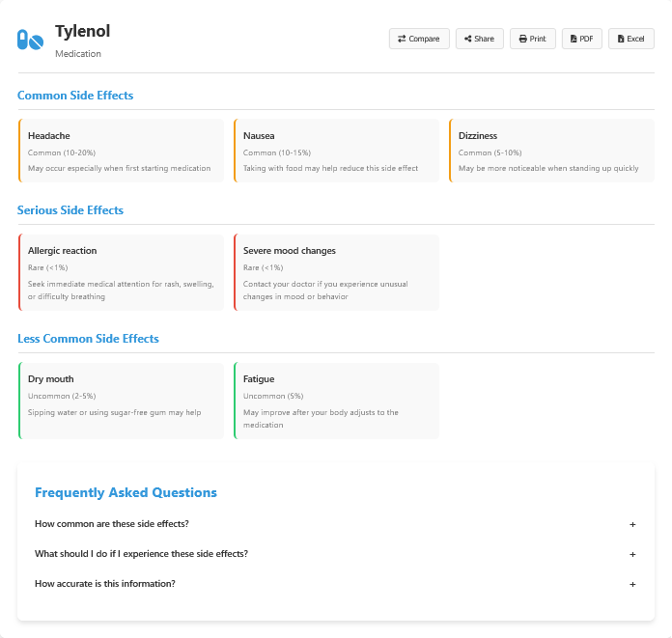Expand the plus icon for 'What should I do' question

(x=632, y=554)
